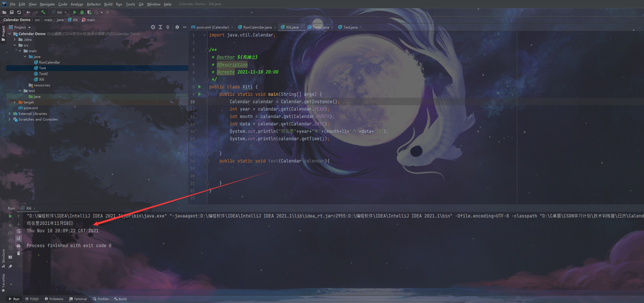The height and width of the screenshot is (303, 644).
Task: Close the Xiti.java editor tab
Action: pos(302,27)
